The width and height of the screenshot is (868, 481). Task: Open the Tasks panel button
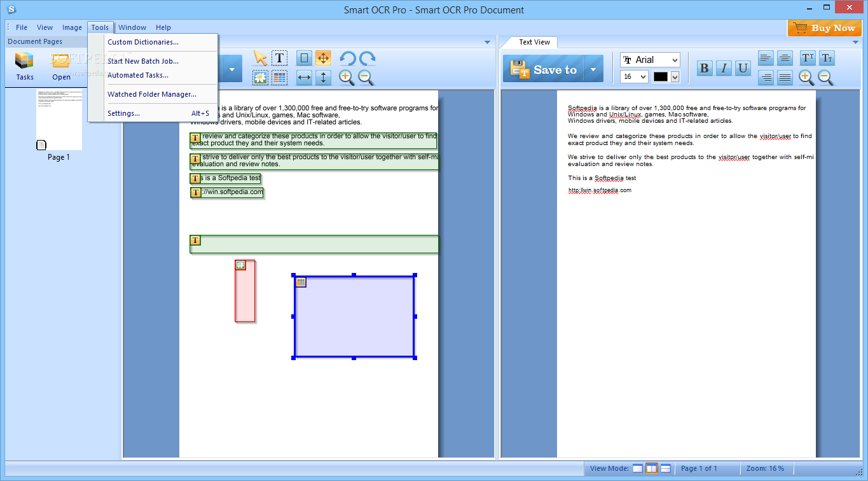[x=25, y=66]
